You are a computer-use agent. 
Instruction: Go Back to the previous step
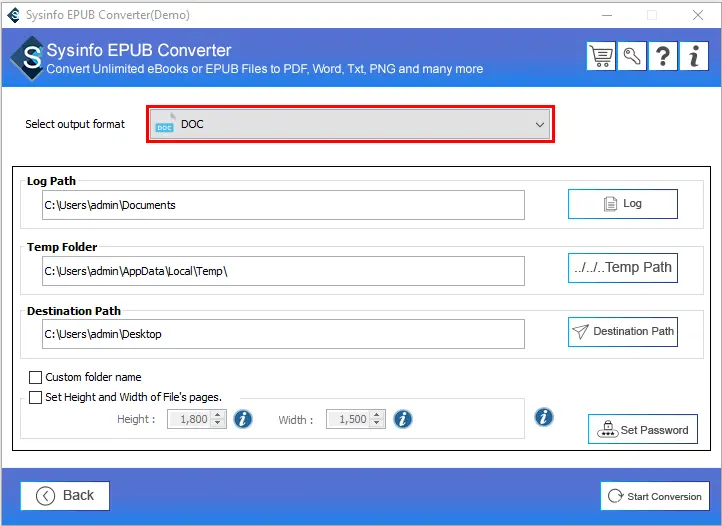click(x=65, y=496)
